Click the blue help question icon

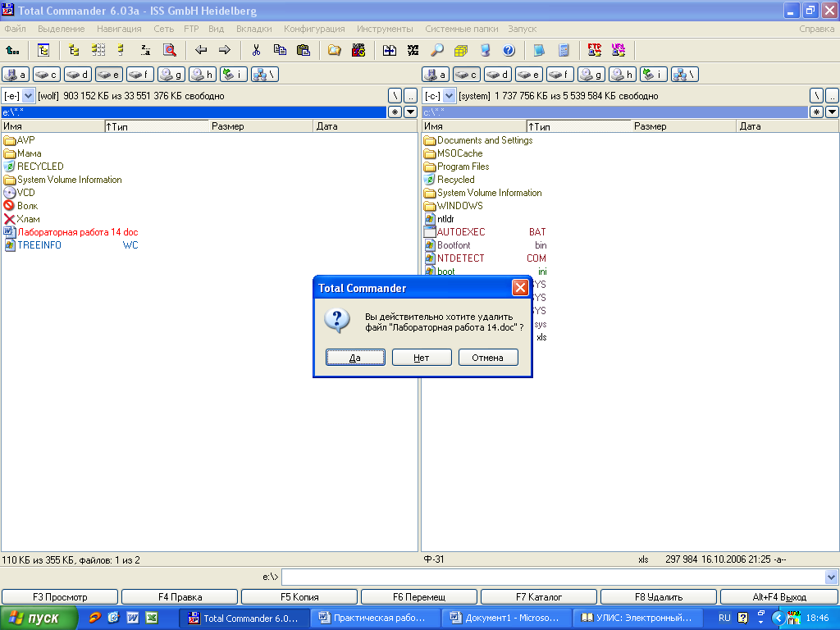509,50
